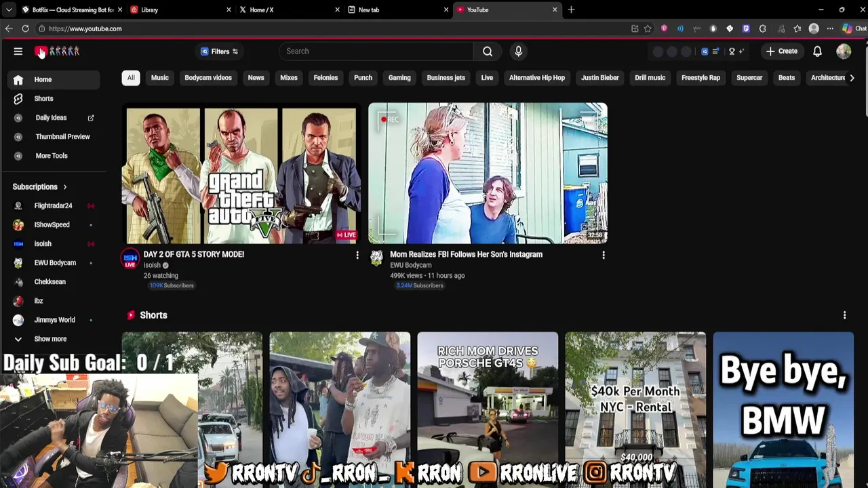Select the News category chip
Viewport: 868px width, 488px height.
[x=256, y=78]
